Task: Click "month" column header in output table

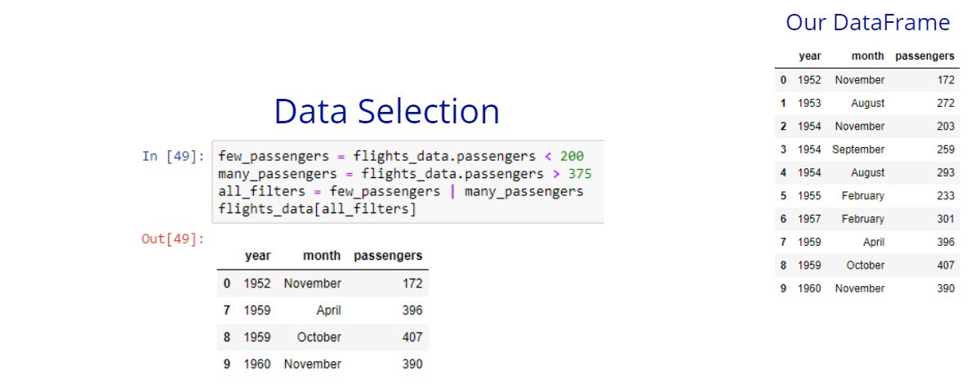Action: [322, 256]
